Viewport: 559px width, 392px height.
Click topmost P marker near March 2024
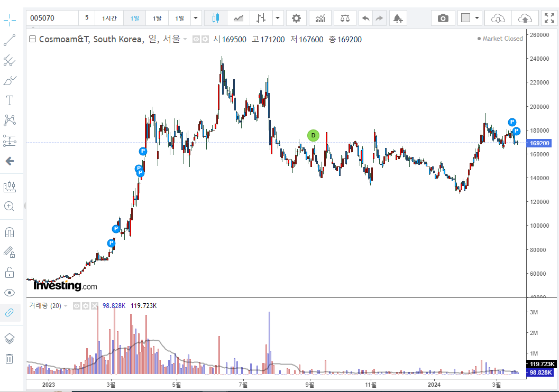tap(512, 122)
